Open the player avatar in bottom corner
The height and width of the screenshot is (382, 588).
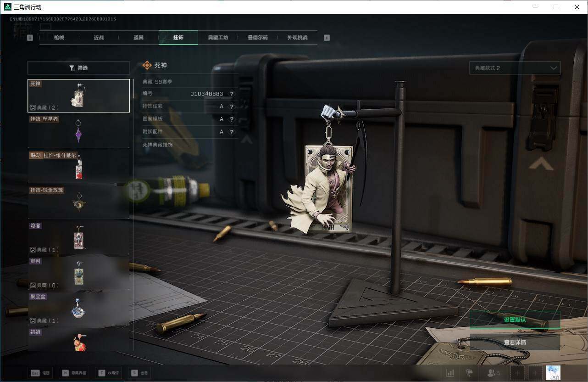[x=554, y=373]
